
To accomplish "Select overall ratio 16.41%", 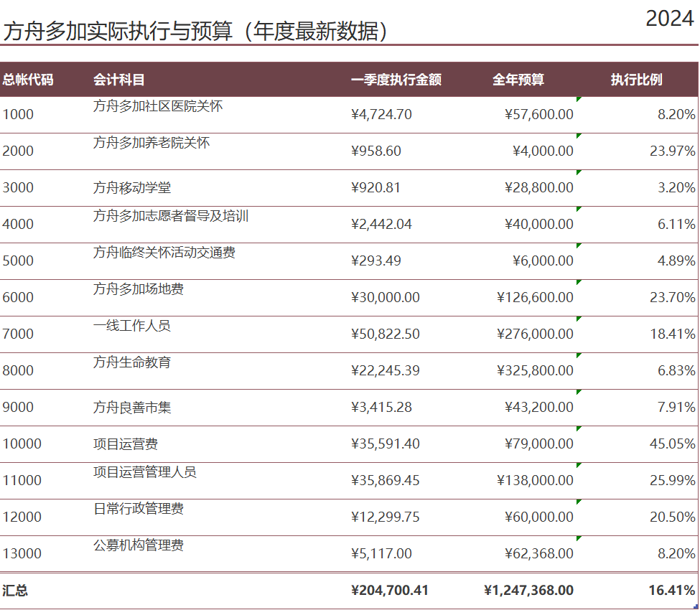I will pos(672,591).
